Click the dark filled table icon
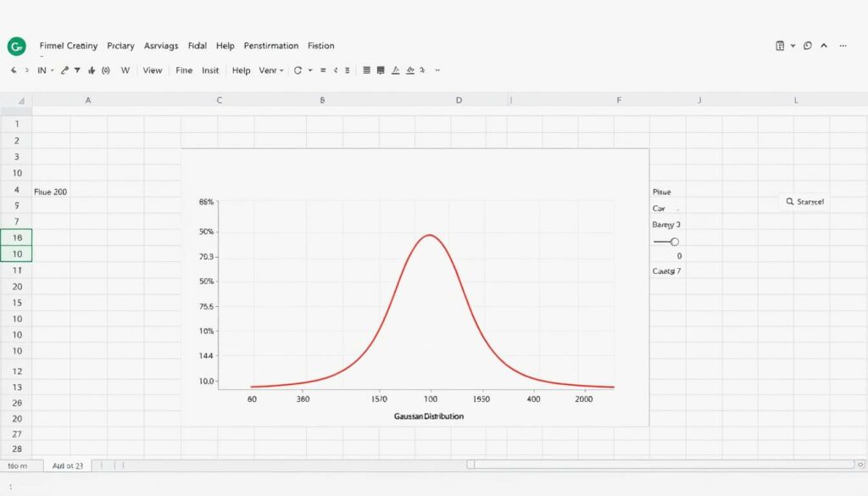 tap(381, 70)
